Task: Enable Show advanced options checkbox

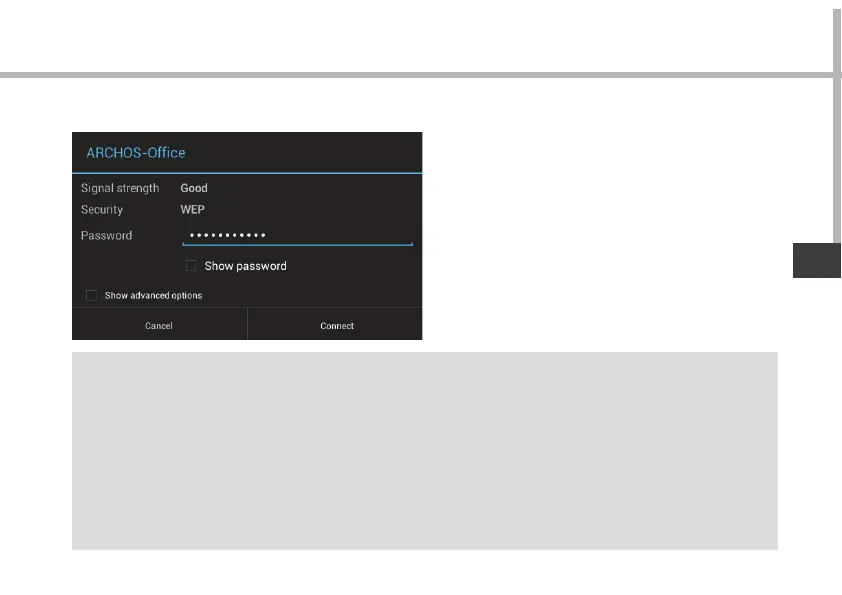Action: click(x=91, y=295)
